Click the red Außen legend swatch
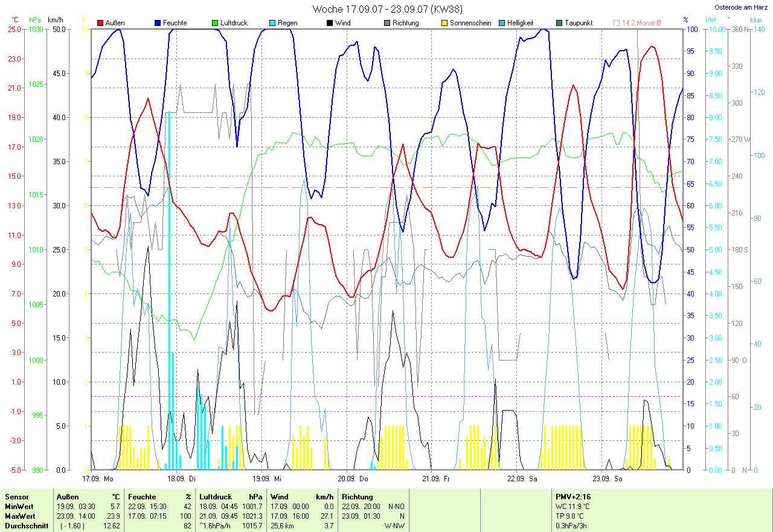This screenshot has width=773, height=532. click(101, 23)
